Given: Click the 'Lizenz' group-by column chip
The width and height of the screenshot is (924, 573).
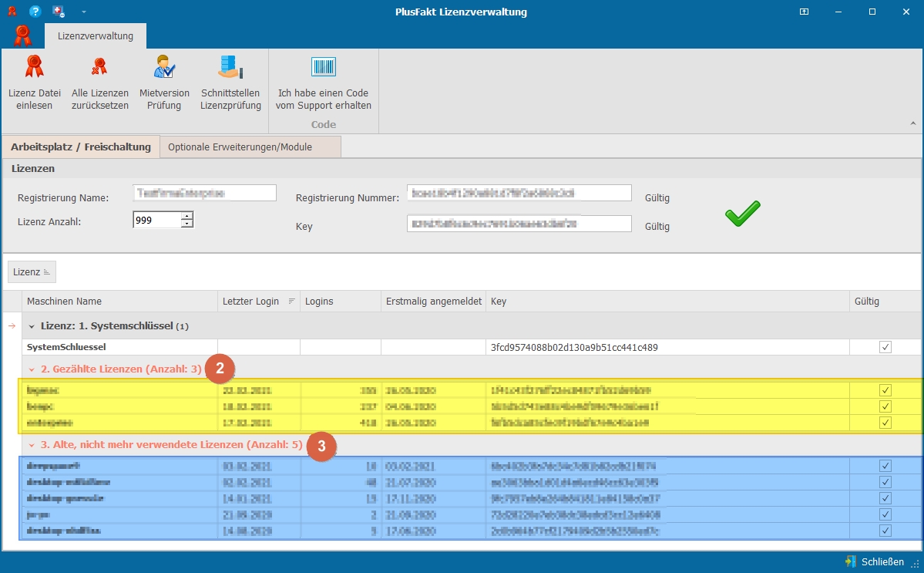Looking at the screenshot, I should [32, 271].
